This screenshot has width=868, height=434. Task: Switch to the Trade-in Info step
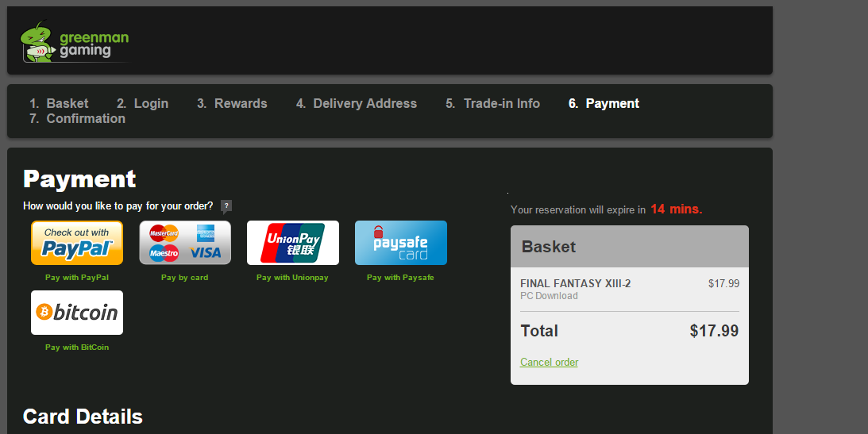pos(492,103)
